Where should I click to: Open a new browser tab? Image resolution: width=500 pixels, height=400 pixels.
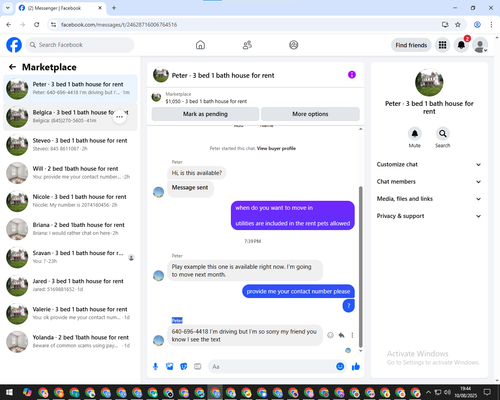pyautogui.click(x=114, y=8)
